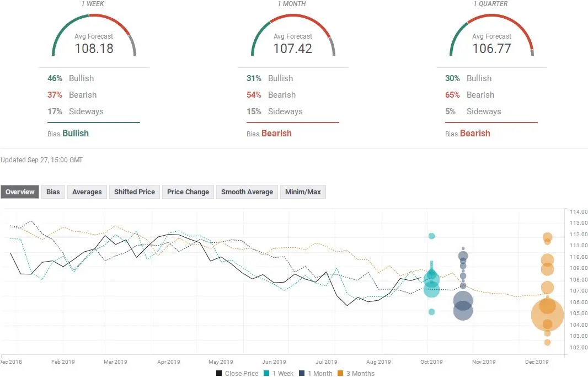
Task: Select the Smooth Average tab
Action: pyautogui.click(x=247, y=192)
